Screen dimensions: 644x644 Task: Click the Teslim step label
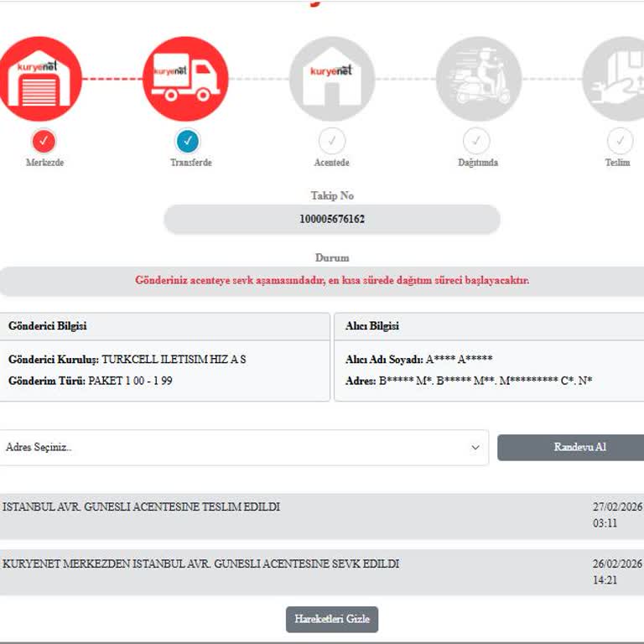click(617, 162)
